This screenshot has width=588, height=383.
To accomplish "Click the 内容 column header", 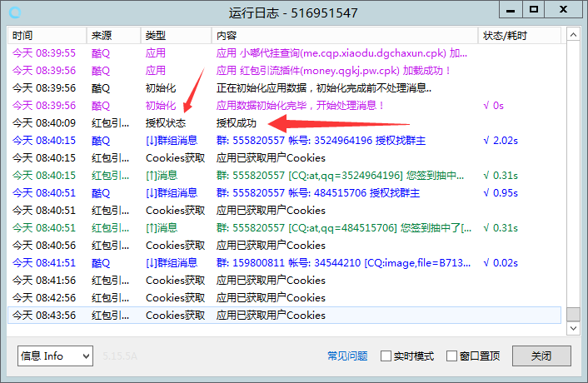I will [x=345, y=36].
